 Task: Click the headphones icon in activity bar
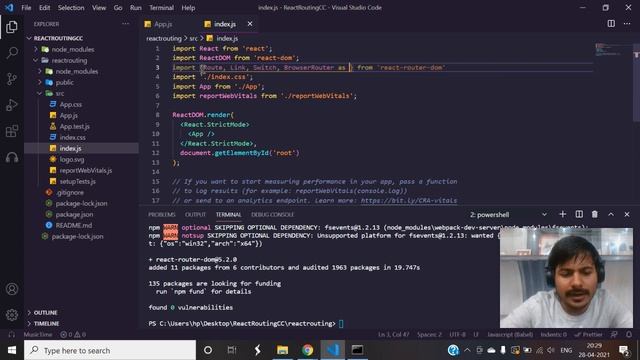pos(12,157)
